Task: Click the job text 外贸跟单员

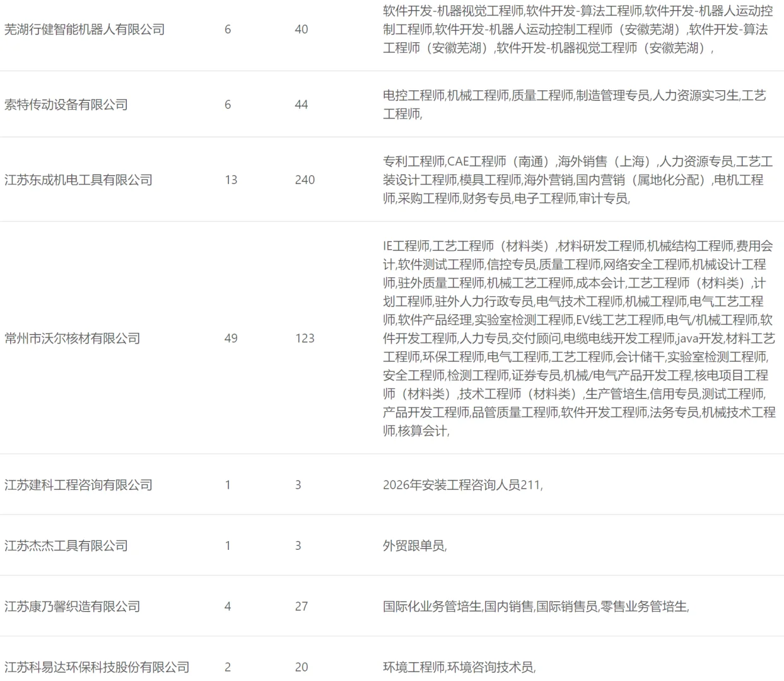Action: point(414,545)
